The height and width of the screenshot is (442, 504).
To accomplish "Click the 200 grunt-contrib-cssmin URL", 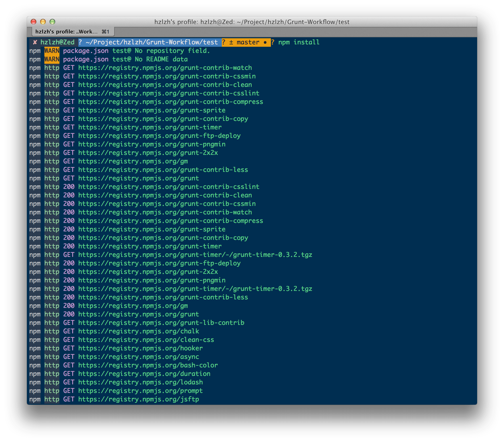I will 167,204.
